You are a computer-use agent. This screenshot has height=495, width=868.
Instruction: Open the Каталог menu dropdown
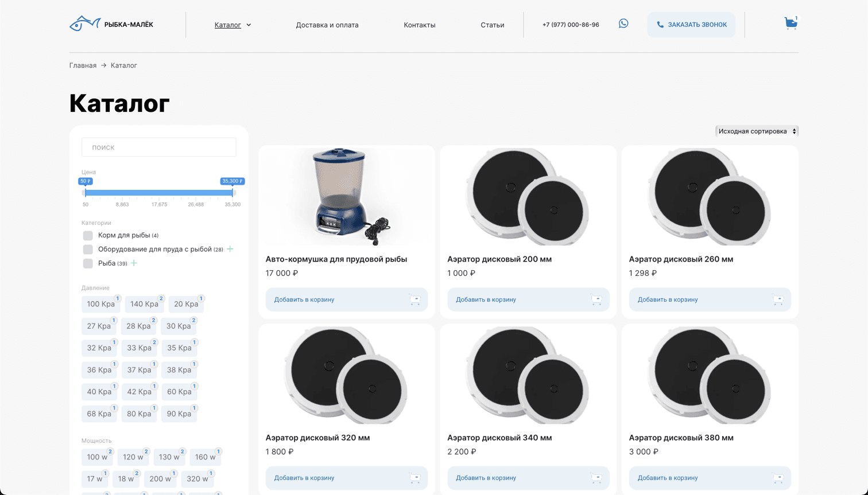tap(232, 25)
